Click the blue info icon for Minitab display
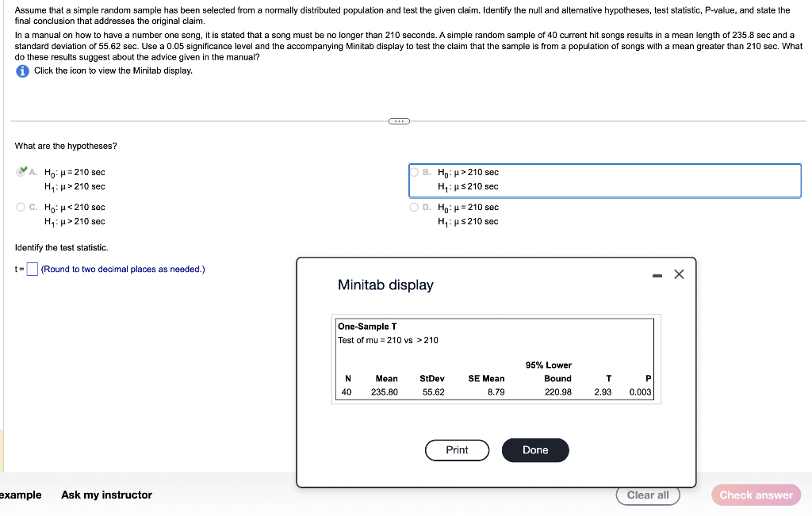 pos(22,71)
